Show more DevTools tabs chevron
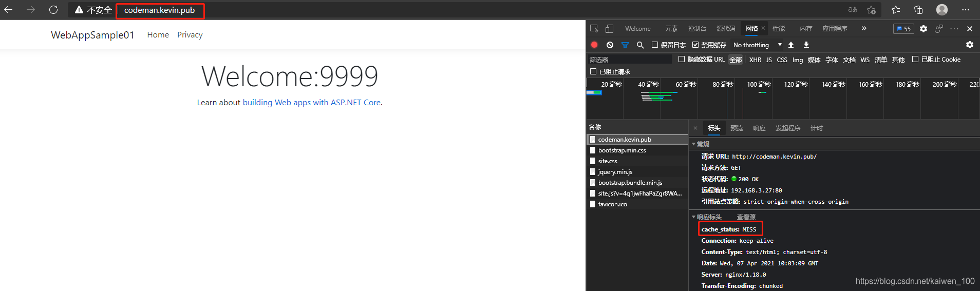The image size is (980, 291). [864, 28]
